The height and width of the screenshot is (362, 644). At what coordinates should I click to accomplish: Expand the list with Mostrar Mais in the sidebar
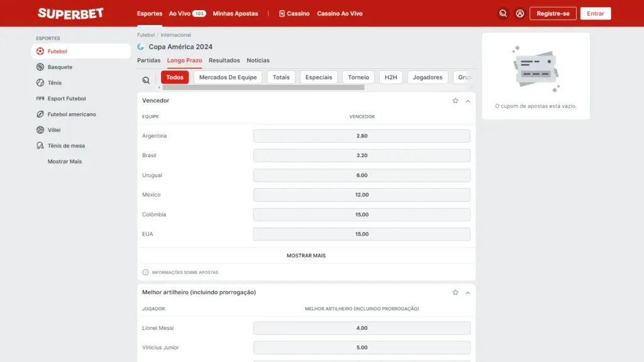pos(65,162)
